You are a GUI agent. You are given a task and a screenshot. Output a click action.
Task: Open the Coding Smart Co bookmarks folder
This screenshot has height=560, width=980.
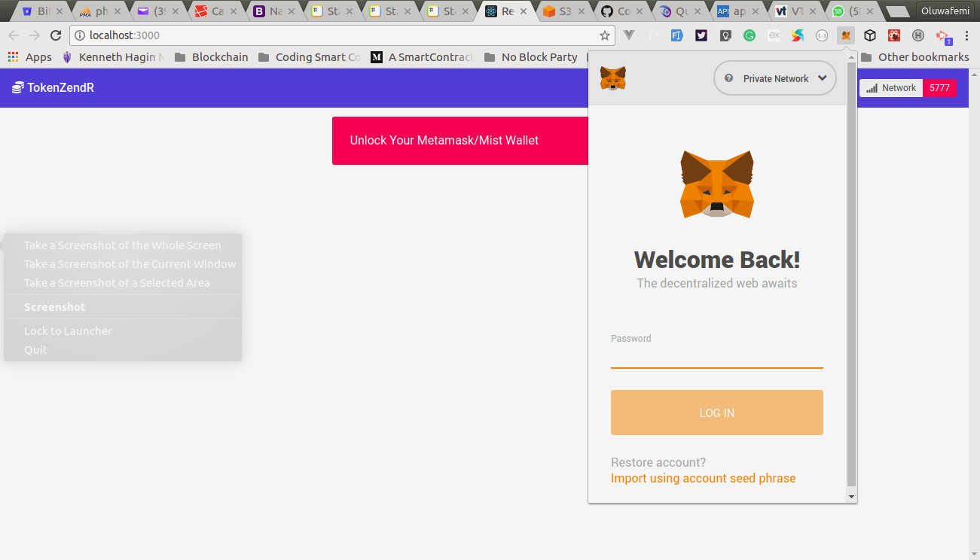click(309, 57)
